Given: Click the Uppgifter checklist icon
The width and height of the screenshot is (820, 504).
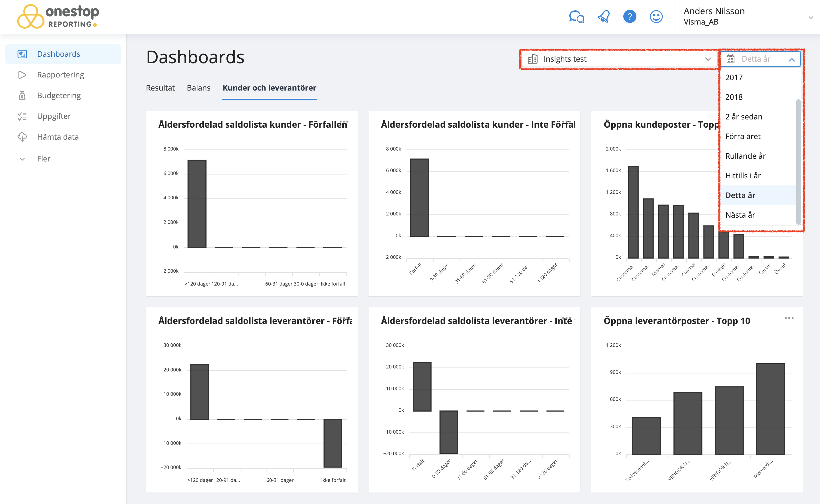Looking at the screenshot, I should click(x=22, y=116).
